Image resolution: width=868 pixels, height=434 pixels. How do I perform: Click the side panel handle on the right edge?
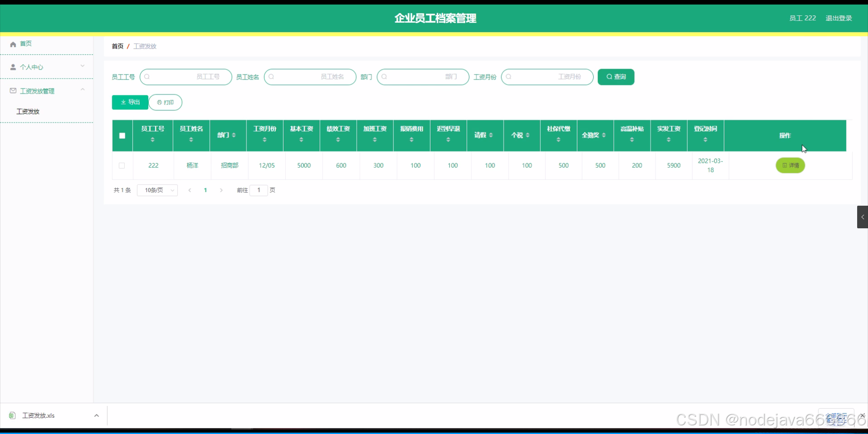click(x=863, y=217)
